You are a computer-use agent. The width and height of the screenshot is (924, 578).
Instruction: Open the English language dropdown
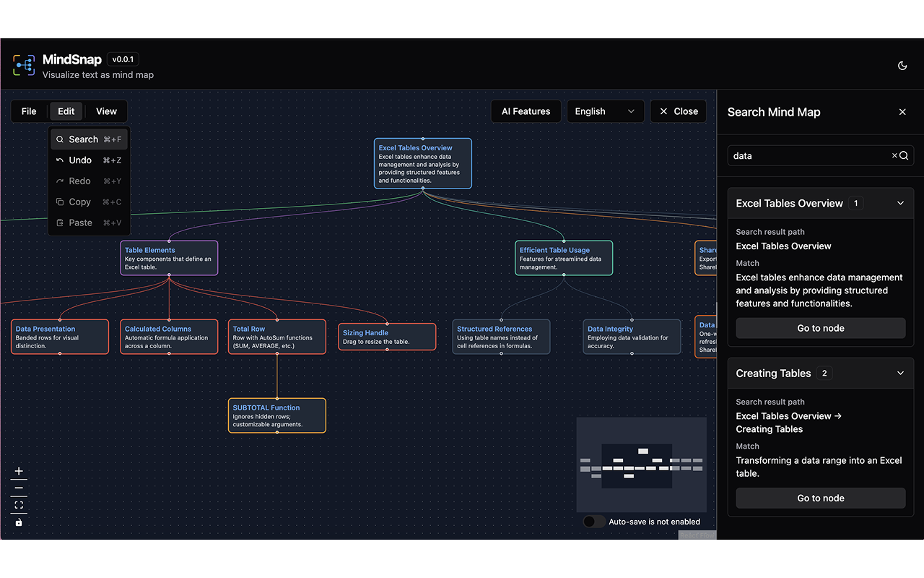[x=605, y=111]
